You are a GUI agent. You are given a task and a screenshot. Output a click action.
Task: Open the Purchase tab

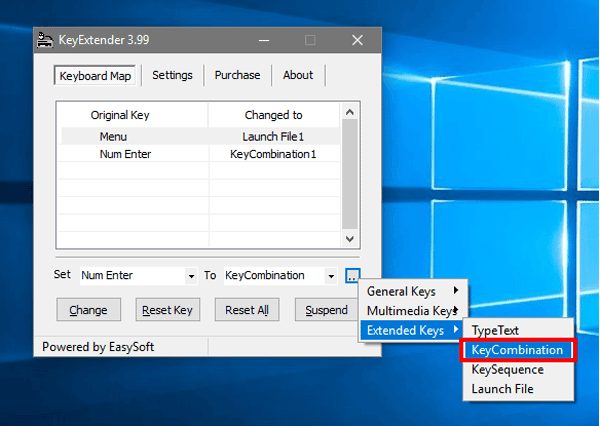(237, 75)
